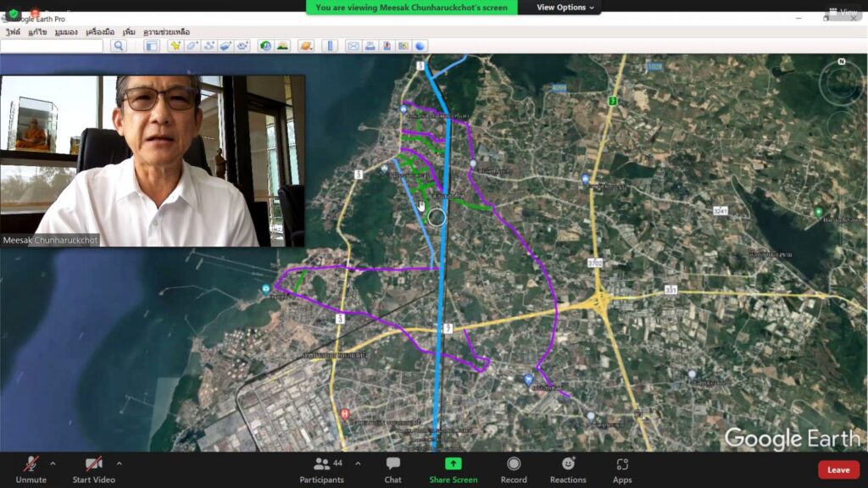This screenshot has height=488, width=868.
Task: Click Meesak Chunharuckchot's video thumbnail
Action: [153, 160]
